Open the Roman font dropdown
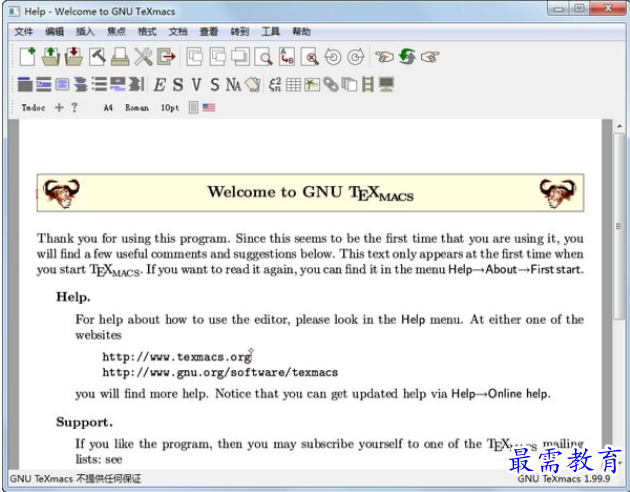630x492 pixels. click(137, 108)
